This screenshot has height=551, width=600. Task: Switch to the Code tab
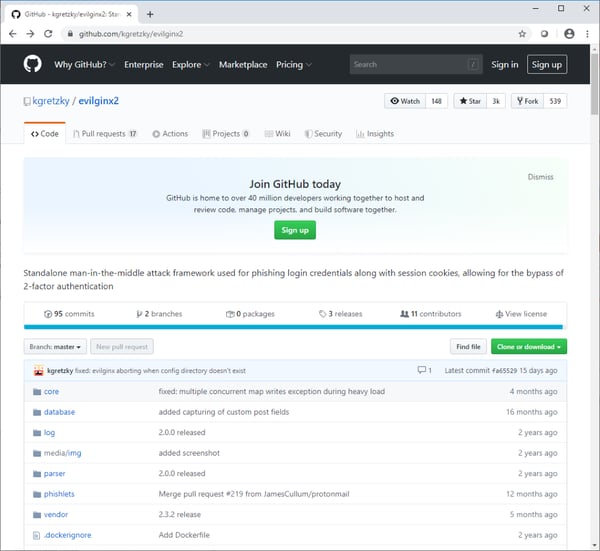[45, 134]
